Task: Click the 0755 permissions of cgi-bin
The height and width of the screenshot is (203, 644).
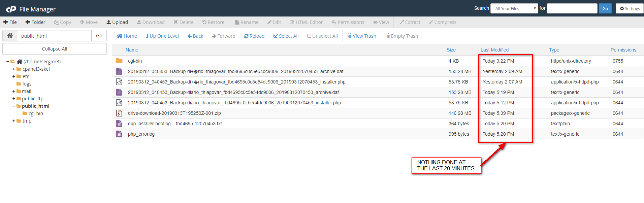Action: click(618, 61)
